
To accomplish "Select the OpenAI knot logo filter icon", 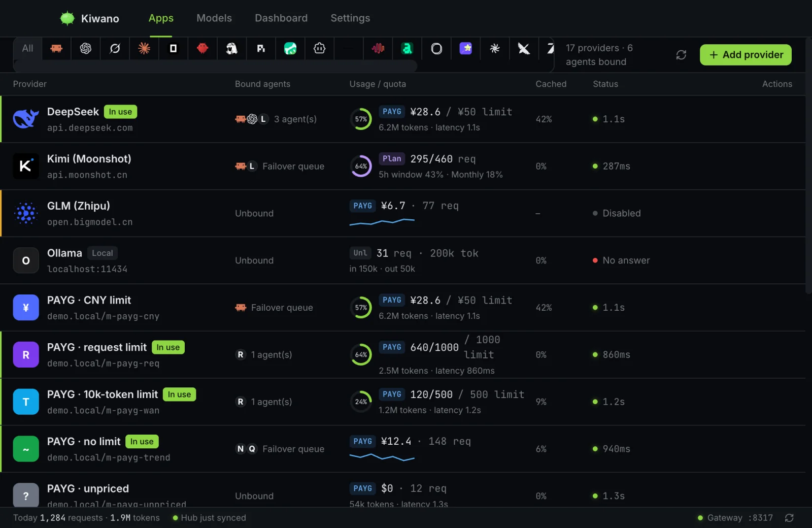I will point(86,48).
